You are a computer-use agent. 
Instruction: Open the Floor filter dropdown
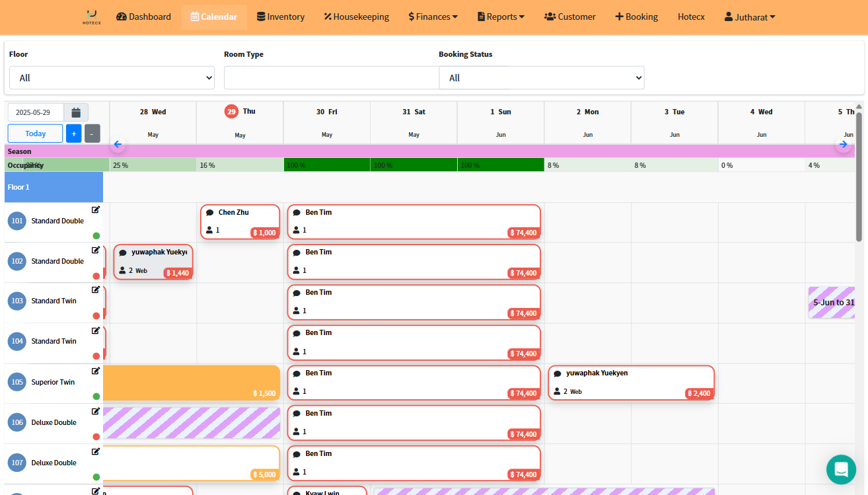pyautogui.click(x=112, y=78)
